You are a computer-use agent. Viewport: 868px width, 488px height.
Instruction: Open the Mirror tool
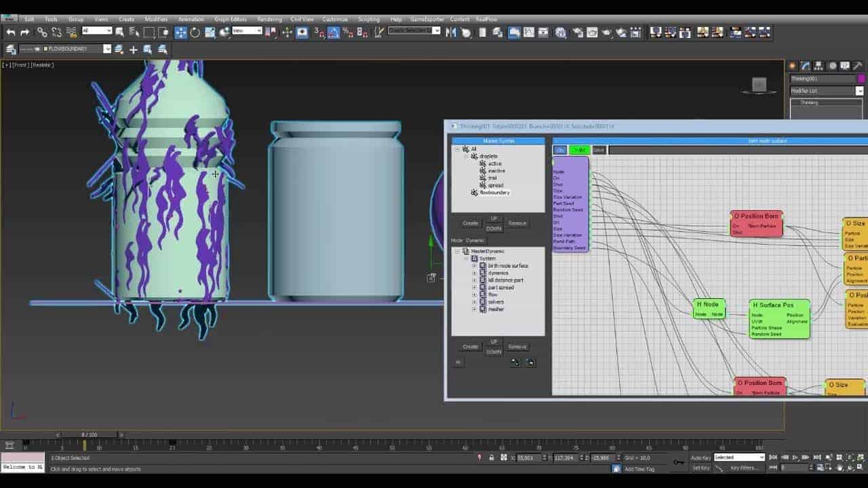click(x=451, y=32)
